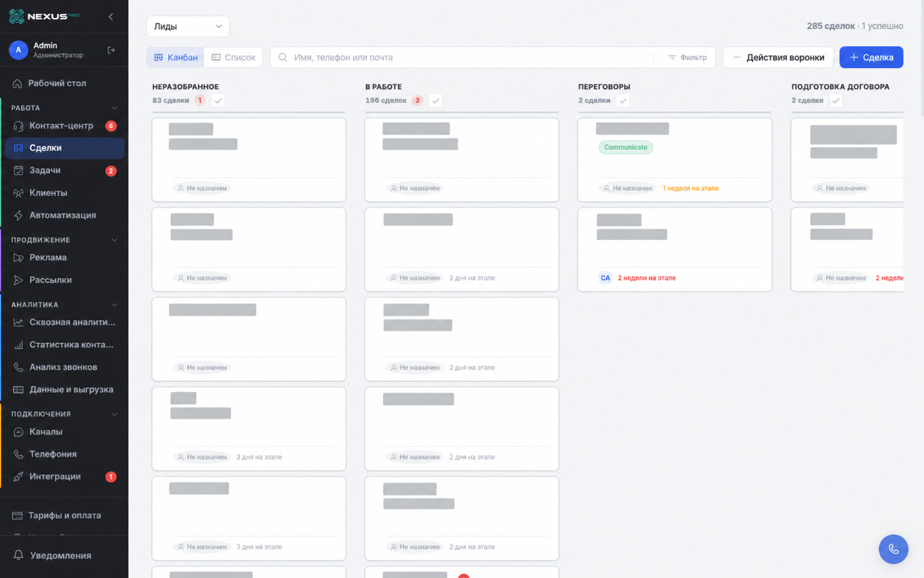Open the Фильтр options

coord(687,57)
